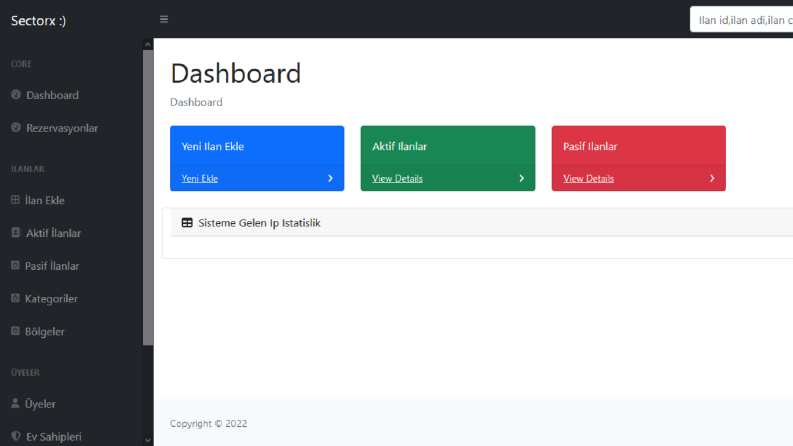Screen dimensions: 793x446
Task: Click the Üyeler user icon
Action: 15,404
